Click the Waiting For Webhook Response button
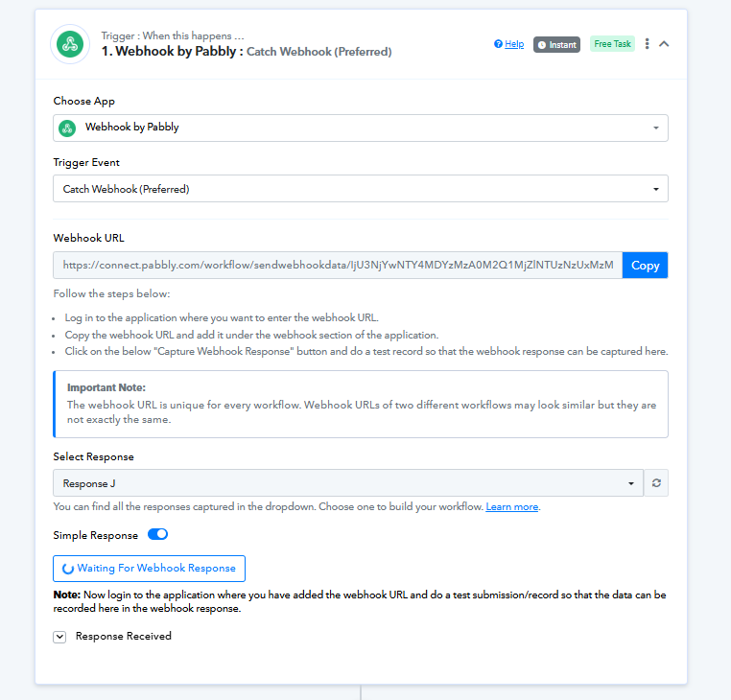The image size is (731, 700). tap(149, 569)
